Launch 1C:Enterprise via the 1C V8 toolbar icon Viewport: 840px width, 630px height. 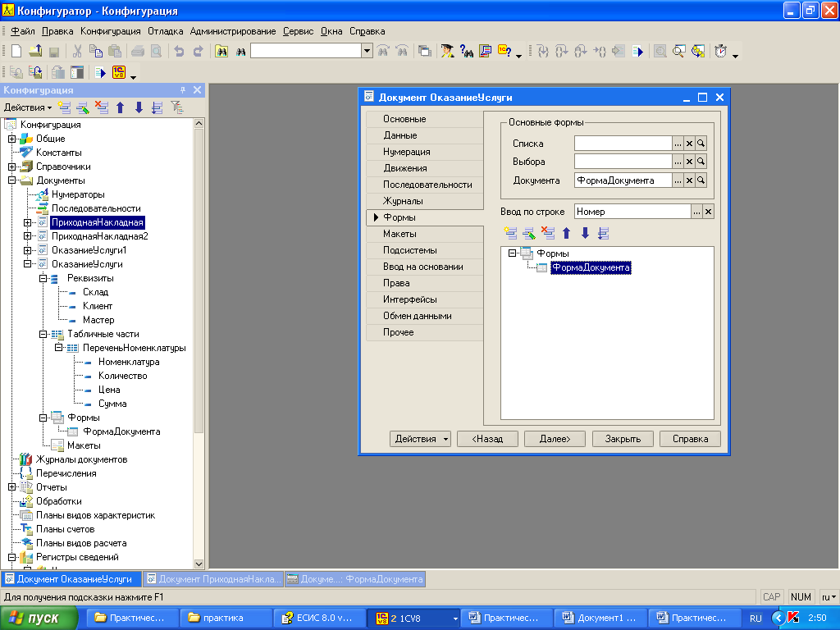point(119,72)
